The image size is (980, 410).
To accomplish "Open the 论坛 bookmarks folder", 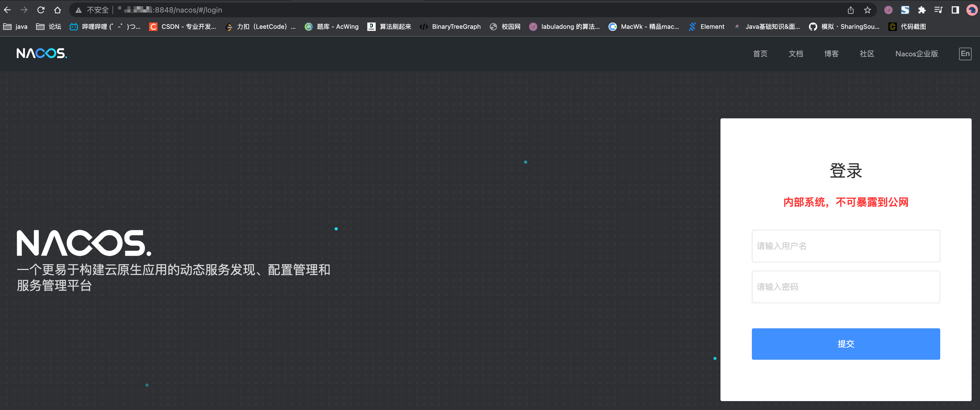I will [48, 27].
